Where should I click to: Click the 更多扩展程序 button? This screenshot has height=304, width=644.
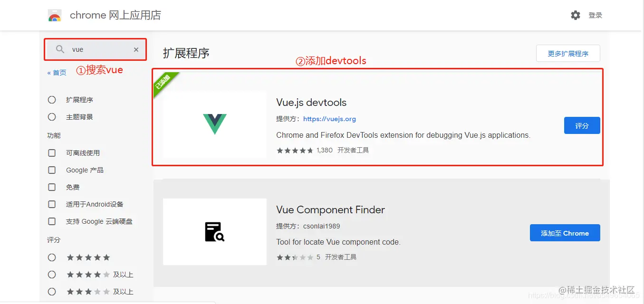(x=568, y=54)
